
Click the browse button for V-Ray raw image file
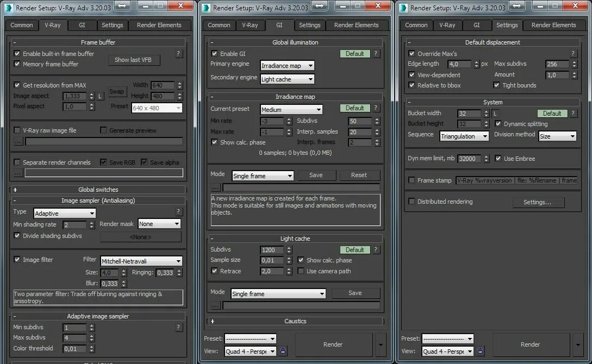click(18, 141)
